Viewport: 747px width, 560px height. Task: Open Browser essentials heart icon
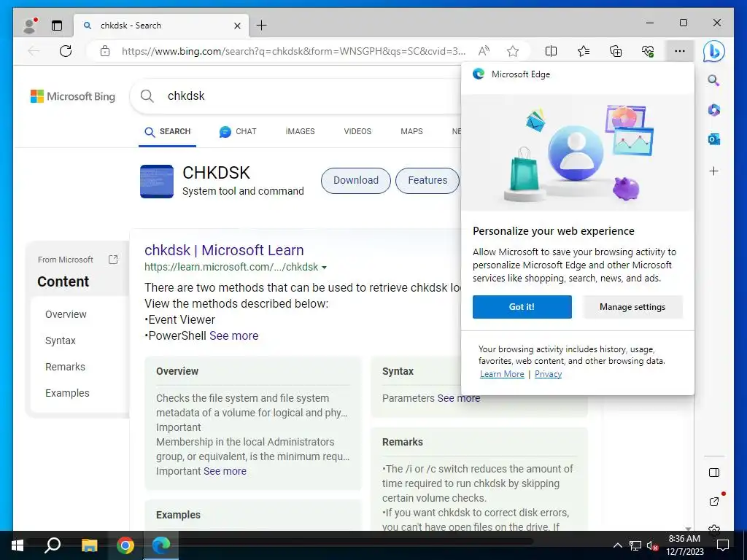(x=648, y=51)
